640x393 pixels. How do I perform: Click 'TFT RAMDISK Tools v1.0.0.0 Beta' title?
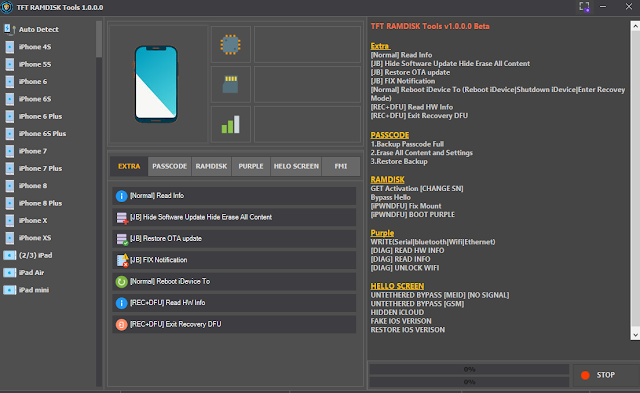[x=430, y=27]
